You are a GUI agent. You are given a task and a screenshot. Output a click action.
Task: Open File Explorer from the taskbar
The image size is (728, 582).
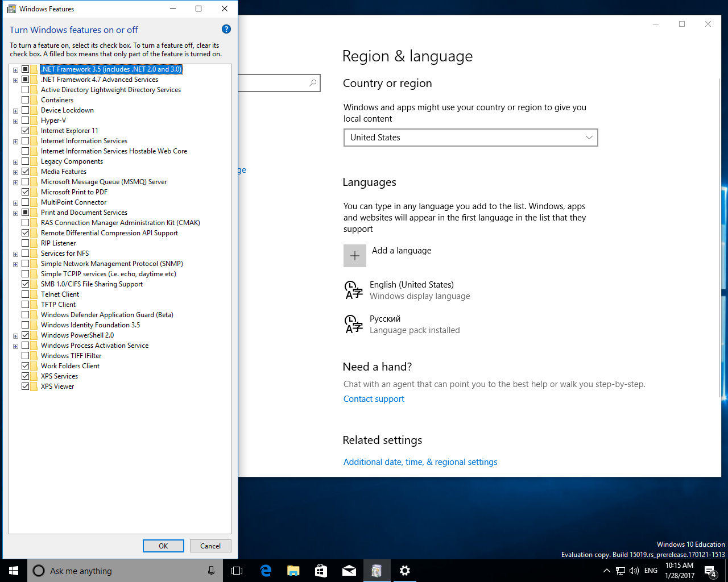click(293, 571)
